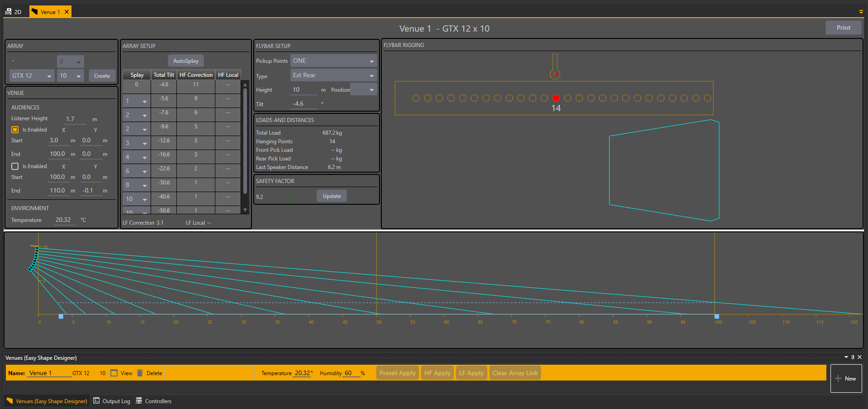The image size is (868, 409).
Task: Open the Controllers tab
Action: (154, 401)
